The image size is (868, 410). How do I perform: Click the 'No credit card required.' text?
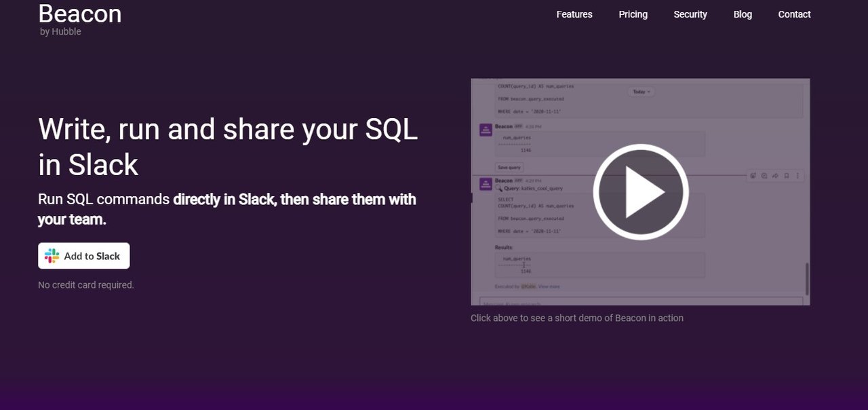pyautogui.click(x=86, y=285)
